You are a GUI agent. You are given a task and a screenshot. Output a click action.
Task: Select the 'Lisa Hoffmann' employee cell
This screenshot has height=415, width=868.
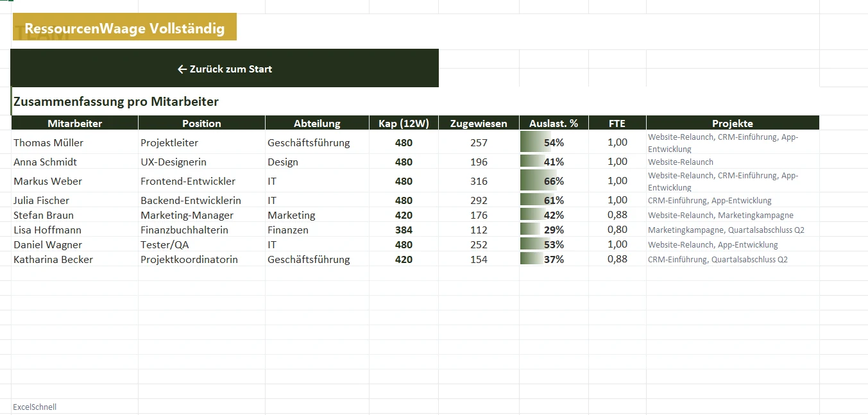coord(75,230)
